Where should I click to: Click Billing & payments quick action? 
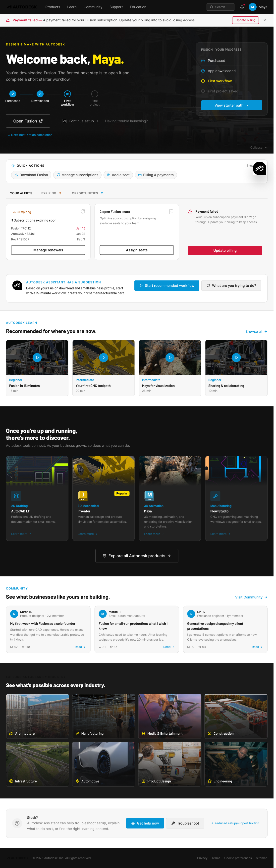[x=156, y=175]
